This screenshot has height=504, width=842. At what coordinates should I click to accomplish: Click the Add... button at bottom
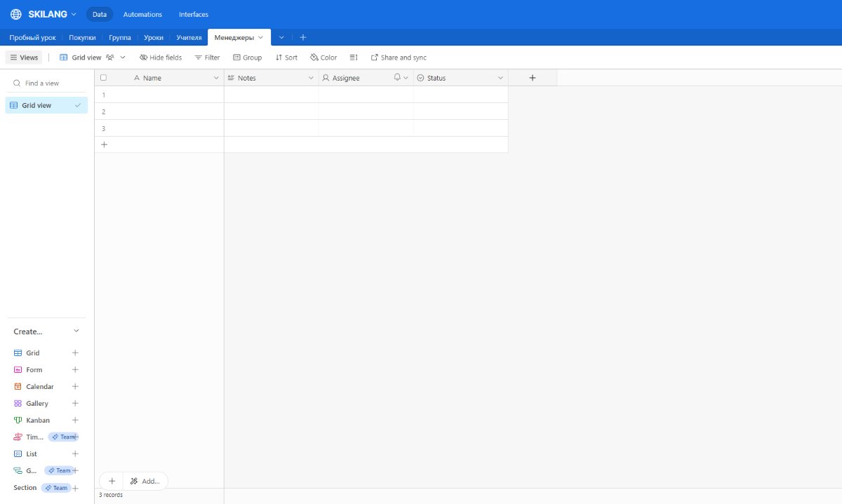click(x=145, y=481)
